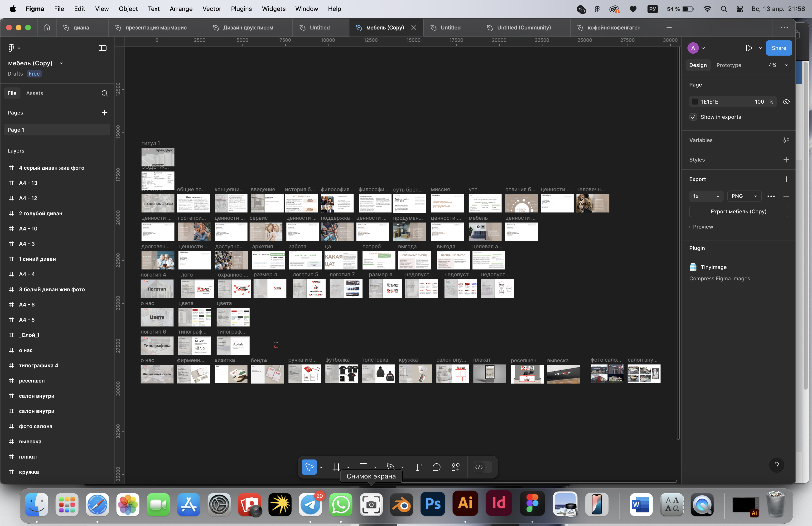Click the Present play icon

point(749,48)
